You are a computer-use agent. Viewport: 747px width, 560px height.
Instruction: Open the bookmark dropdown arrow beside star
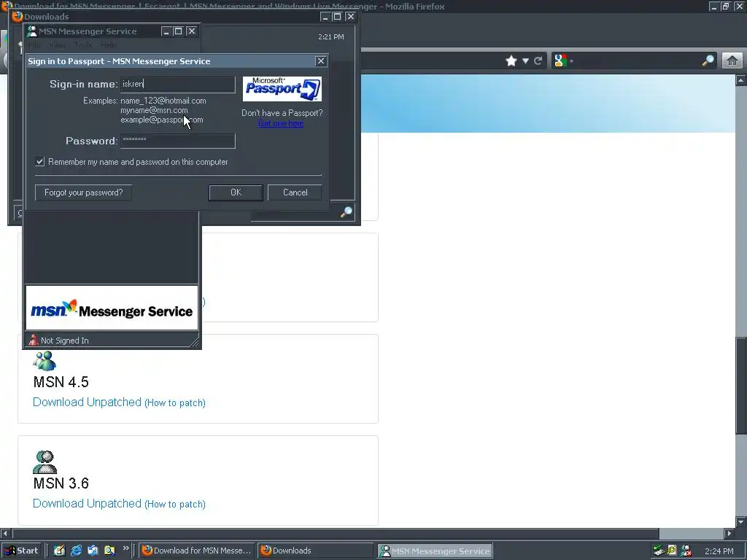pyautogui.click(x=525, y=61)
